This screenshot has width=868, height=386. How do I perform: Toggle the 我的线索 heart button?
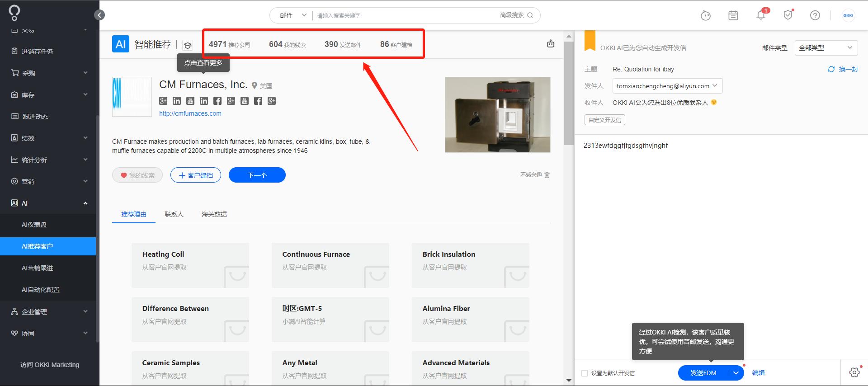137,175
